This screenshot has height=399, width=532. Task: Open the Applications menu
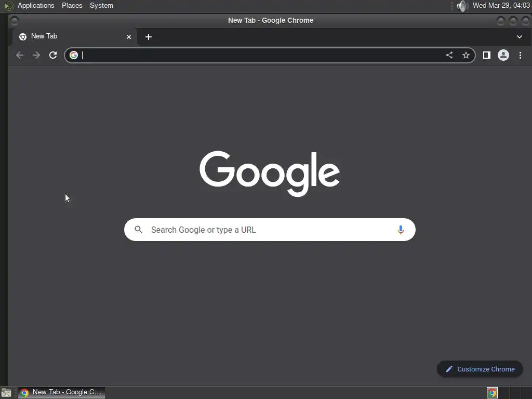coord(36,5)
